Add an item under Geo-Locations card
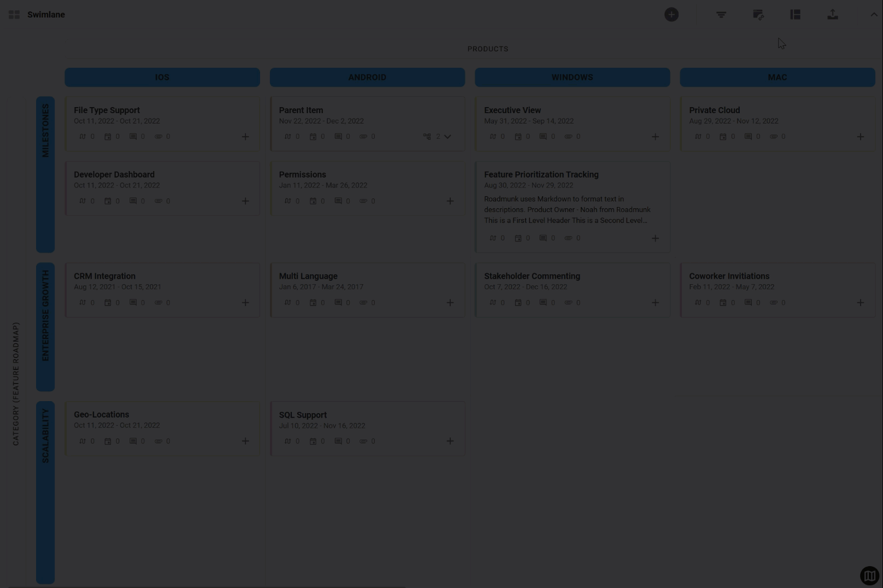This screenshot has height=588, width=883. pyautogui.click(x=245, y=441)
